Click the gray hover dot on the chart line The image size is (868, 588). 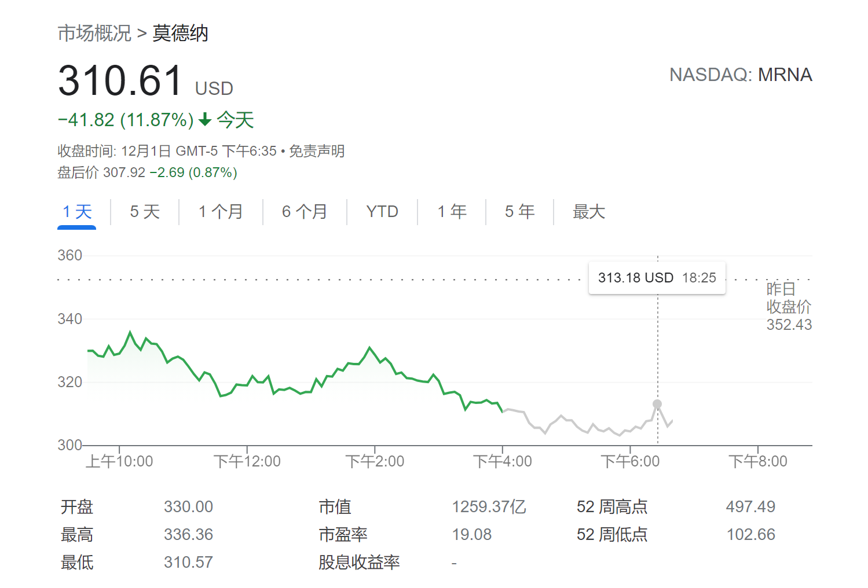(x=657, y=404)
